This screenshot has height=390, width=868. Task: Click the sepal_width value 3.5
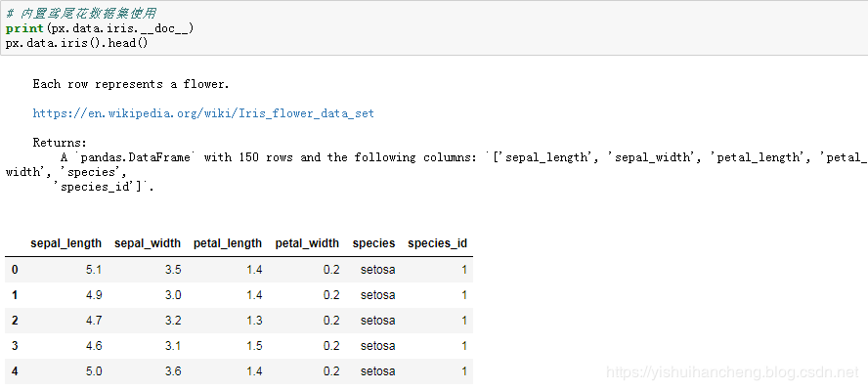point(173,270)
